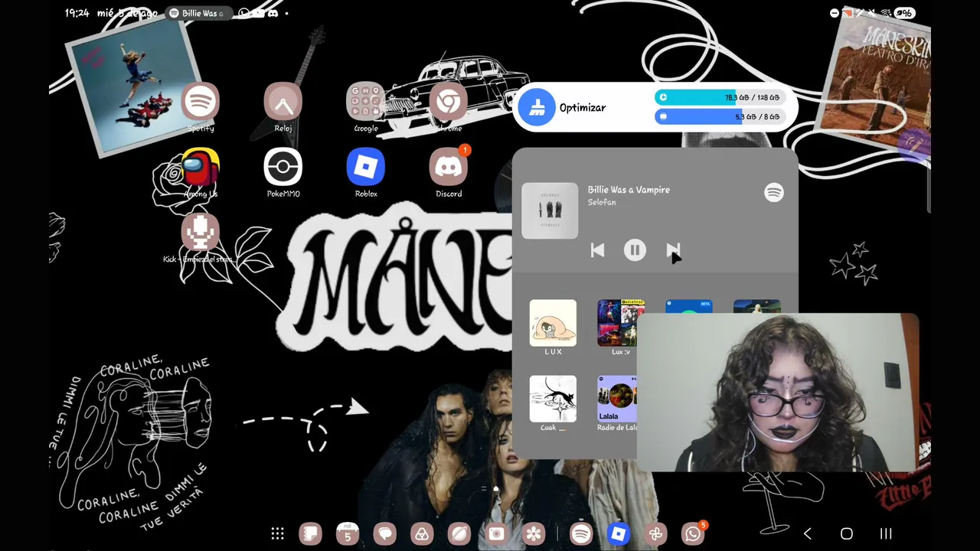Screen dimensions: 980x551
Task: Open the calendar app in the dock
Action: click(348, 534)
